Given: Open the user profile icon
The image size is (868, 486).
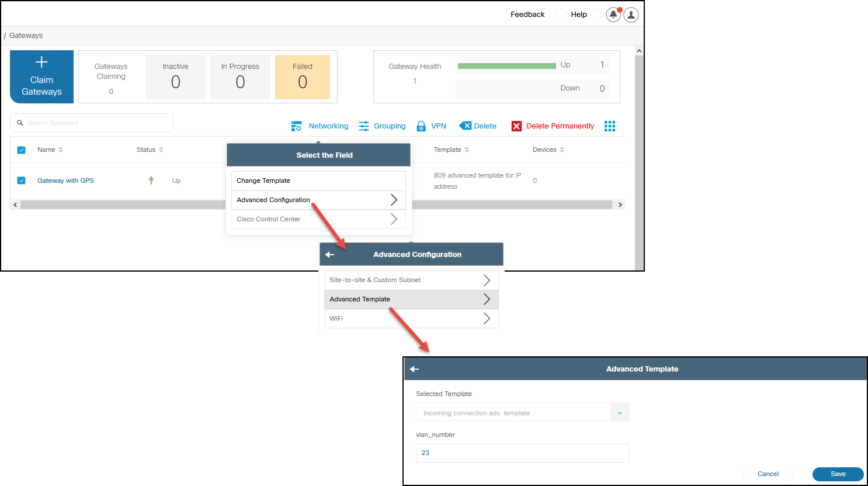Looking at the screenshot, I should click(x=631, y=15).
